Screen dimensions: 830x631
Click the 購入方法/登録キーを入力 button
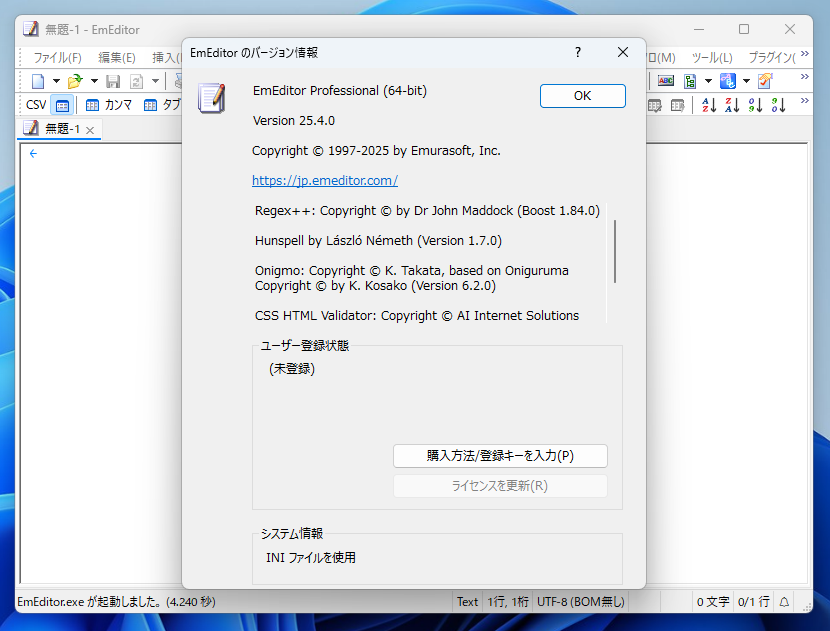coord(500,456)
